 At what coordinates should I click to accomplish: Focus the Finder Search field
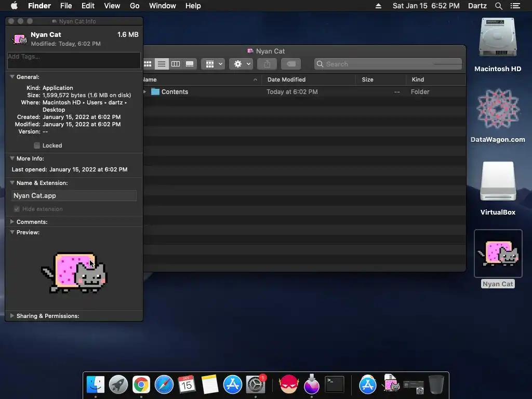[x=388, y=64]
